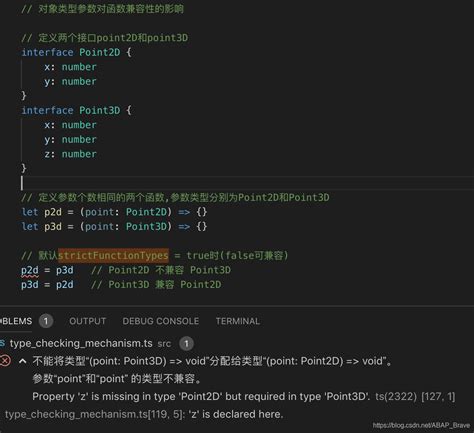Click the csdn blog watermark link
Viewport: 474px width, 433px height.
(x=421, y=425)
